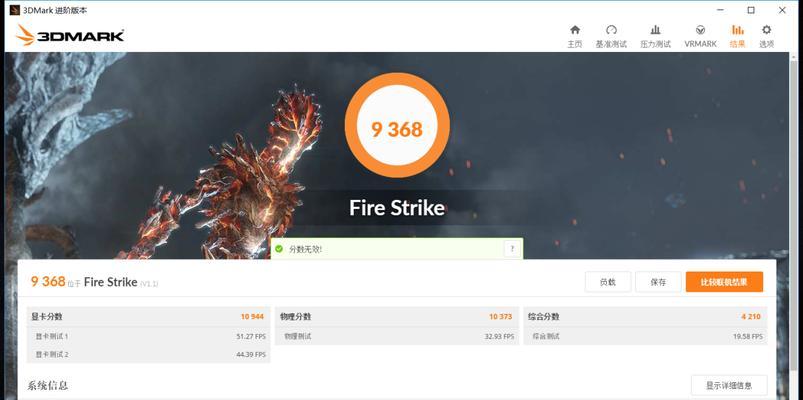803x400 pixels.
Task: Open the question mark help button
Action: coord(512,249)
